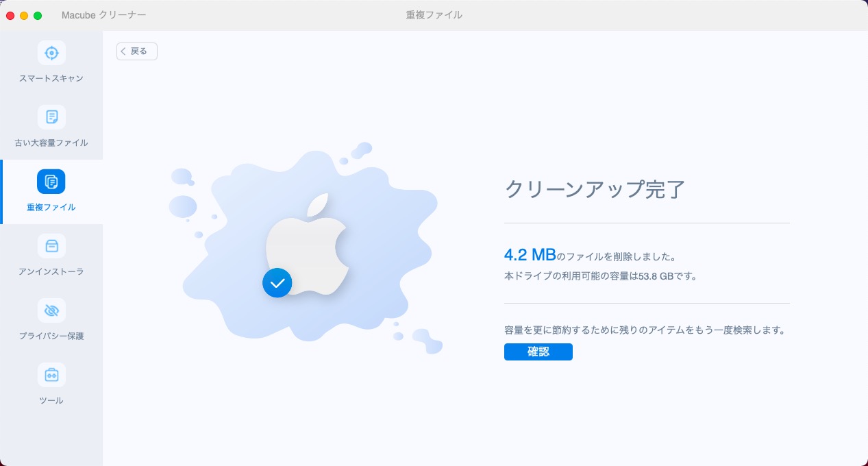Click the 重複ファイル sidebar icon
Image resolution: width=868 pixels, height=466 pixels.
(x=51, y=182)
